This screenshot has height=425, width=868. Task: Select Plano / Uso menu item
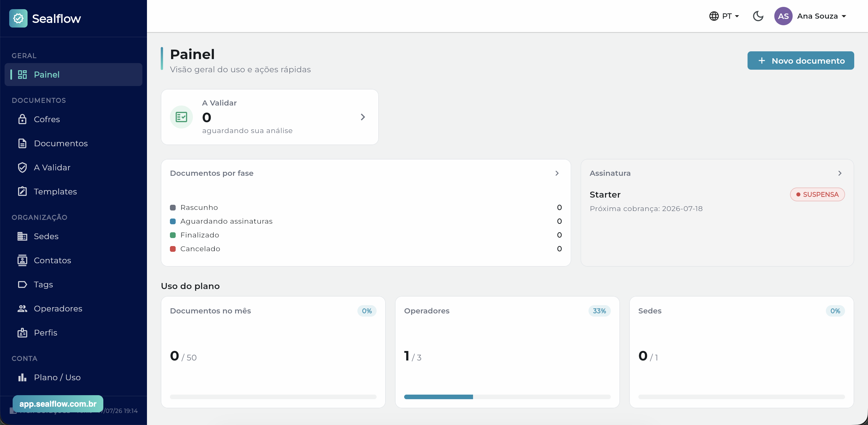point(73,377)
